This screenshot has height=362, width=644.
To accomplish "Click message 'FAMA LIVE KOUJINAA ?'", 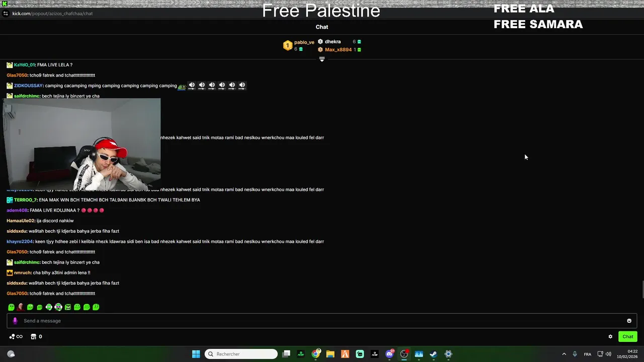I will (x=54, y=211).
